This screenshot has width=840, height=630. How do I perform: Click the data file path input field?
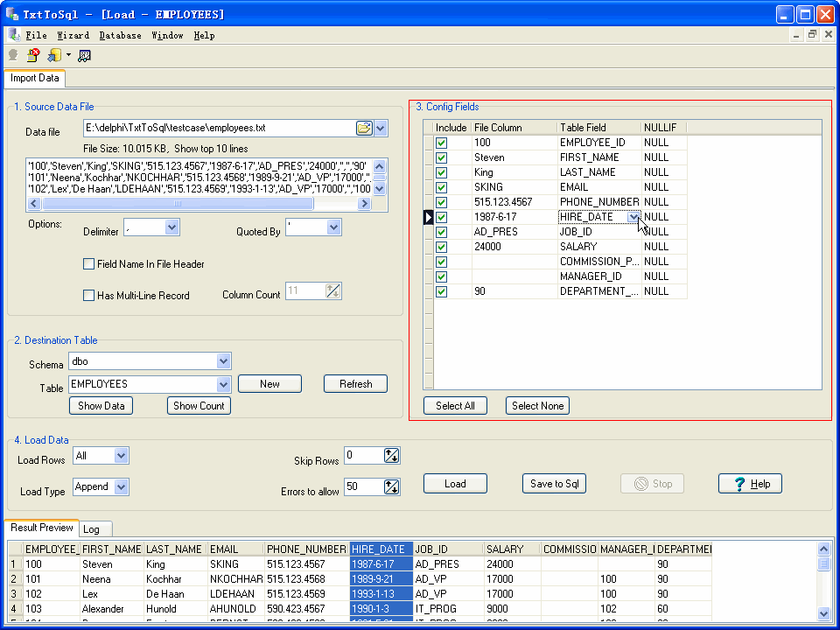(x=219, y=128)
